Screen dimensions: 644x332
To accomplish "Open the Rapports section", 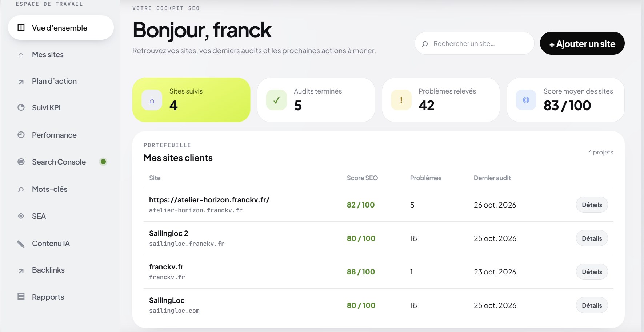I will [61, 297].
